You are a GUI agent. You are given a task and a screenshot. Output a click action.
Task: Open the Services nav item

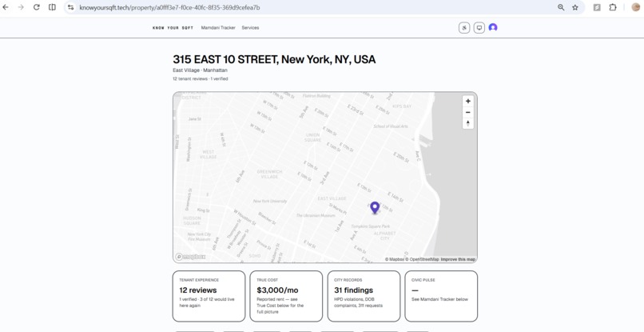click(250, 27)
